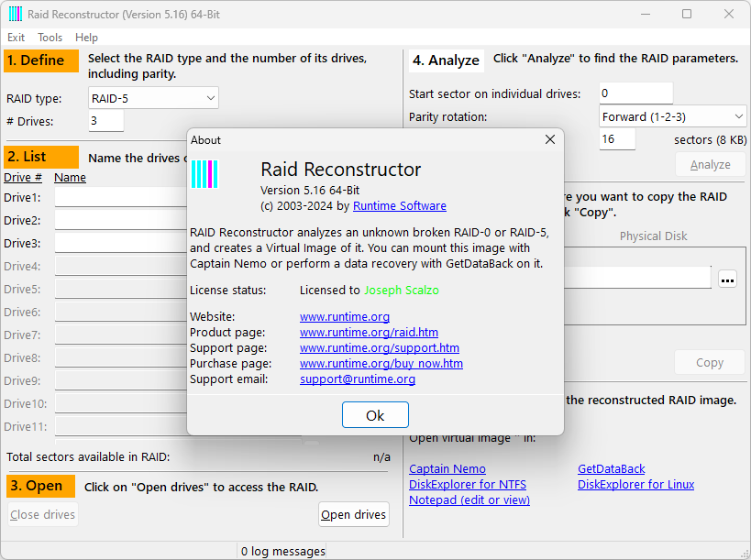Click the Drive3 name field
The image size is (751, 560).
121,243
